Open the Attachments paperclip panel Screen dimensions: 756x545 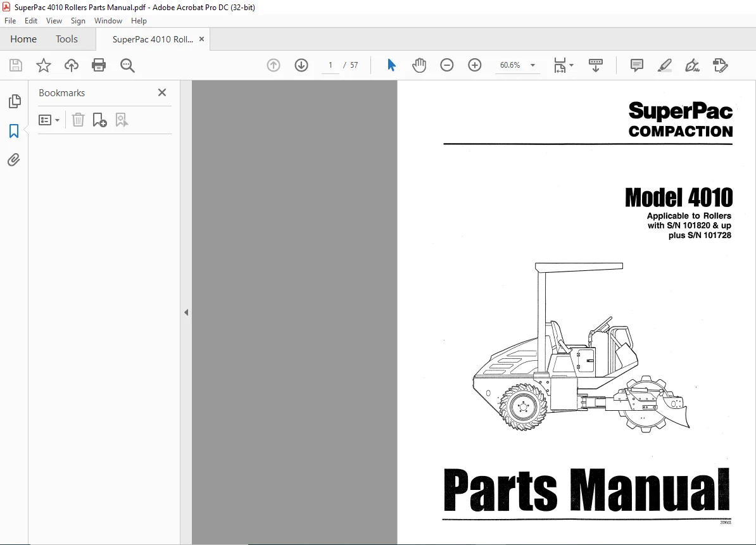14,160
